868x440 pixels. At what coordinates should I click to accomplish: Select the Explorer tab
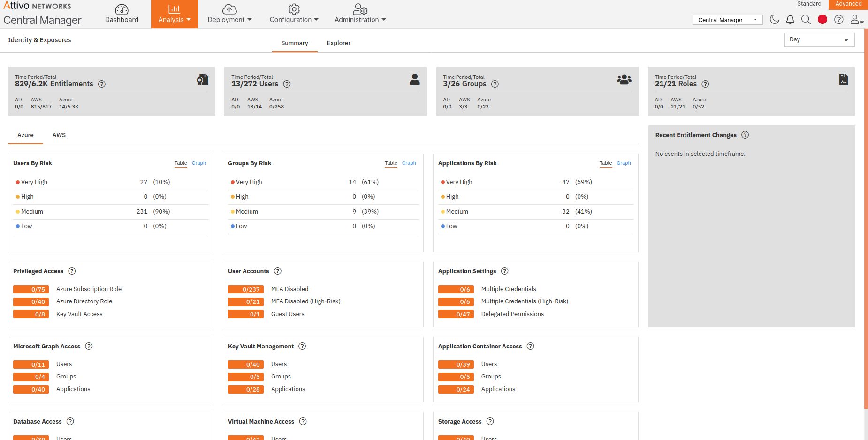339,43
